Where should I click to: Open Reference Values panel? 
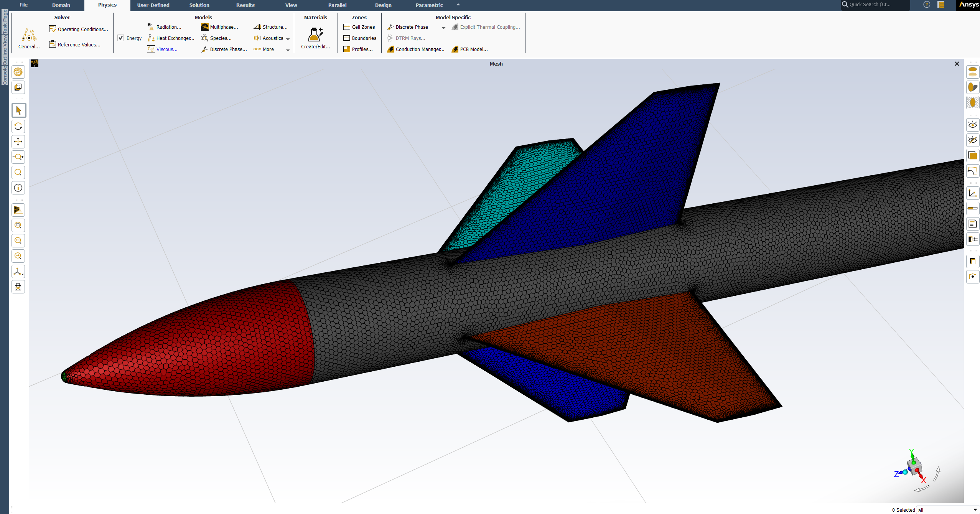coord(75,44)
